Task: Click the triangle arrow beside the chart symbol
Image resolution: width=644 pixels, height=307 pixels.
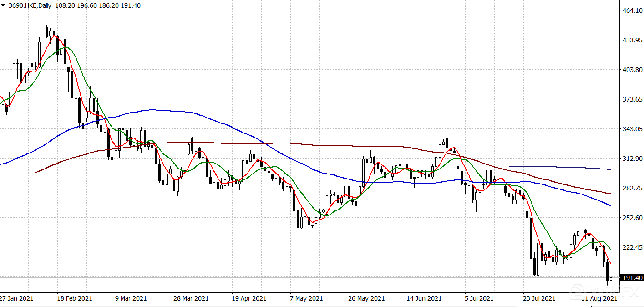Action: pyautogui.click(x=4, y=4)
